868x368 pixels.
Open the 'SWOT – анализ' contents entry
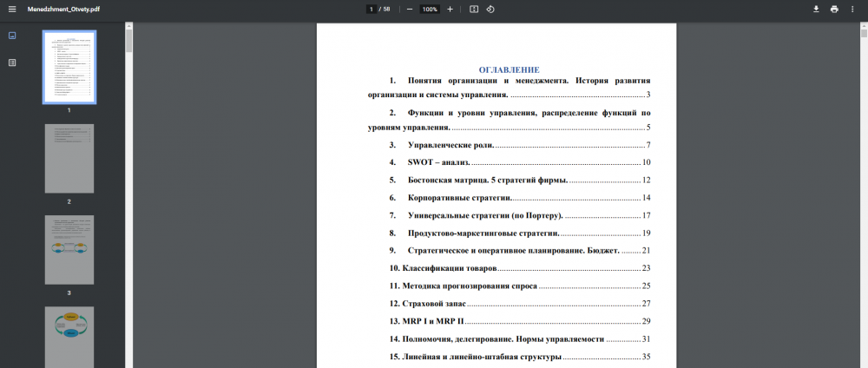coord(438,162)
